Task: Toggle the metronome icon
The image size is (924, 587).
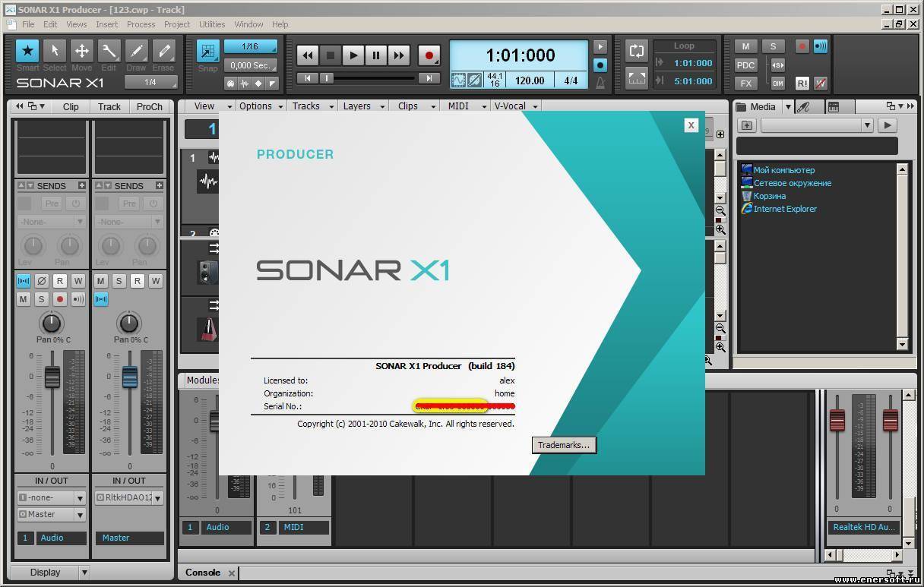Action: [x=600, y=82]
